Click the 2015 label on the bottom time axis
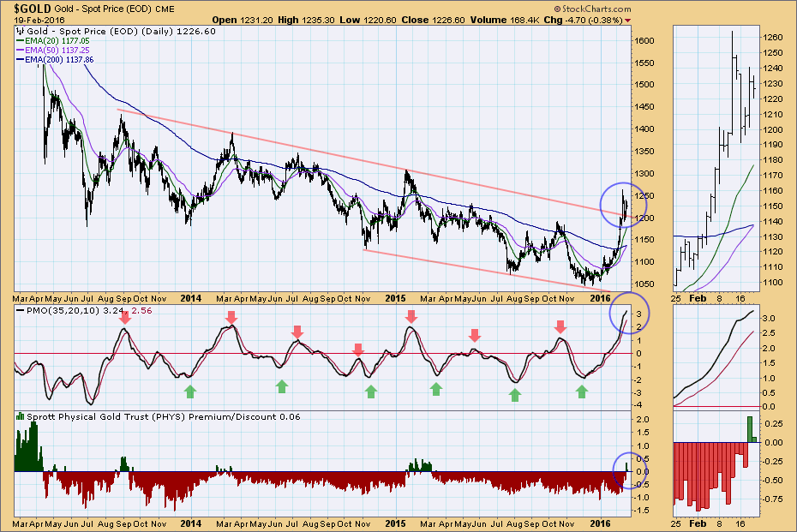The width and height of the screenshot is (797, 532). (394, 523)
